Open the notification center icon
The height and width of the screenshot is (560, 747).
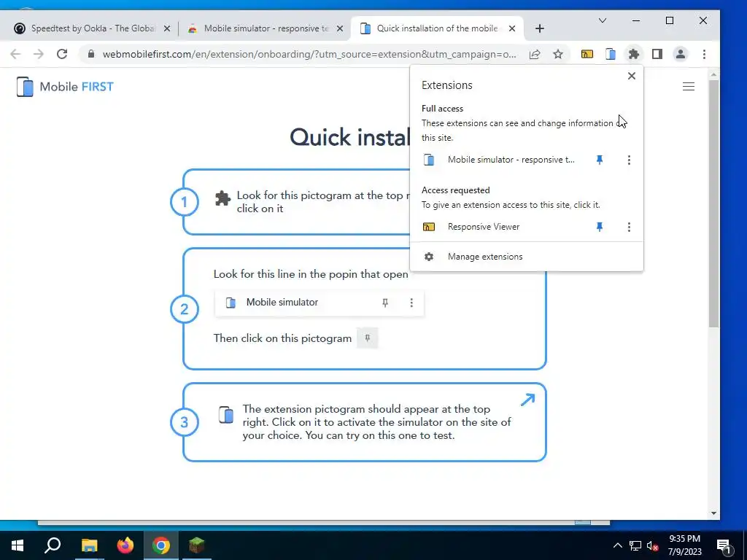(724, 546)
